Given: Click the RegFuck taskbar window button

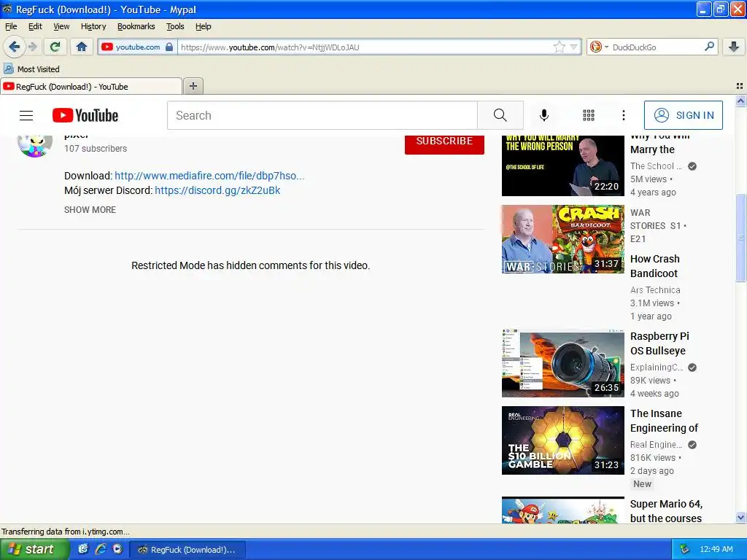Looking at the screenshot, I should [x=187, y=550].
